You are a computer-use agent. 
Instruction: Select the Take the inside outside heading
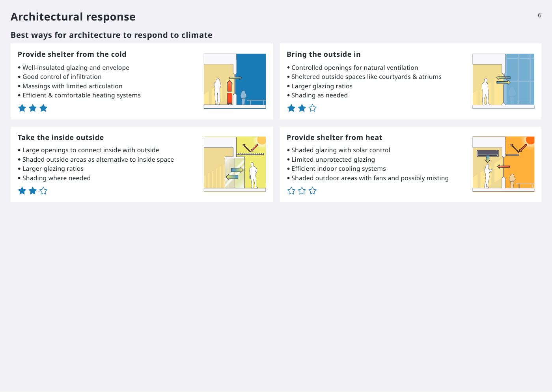point(61,138)
